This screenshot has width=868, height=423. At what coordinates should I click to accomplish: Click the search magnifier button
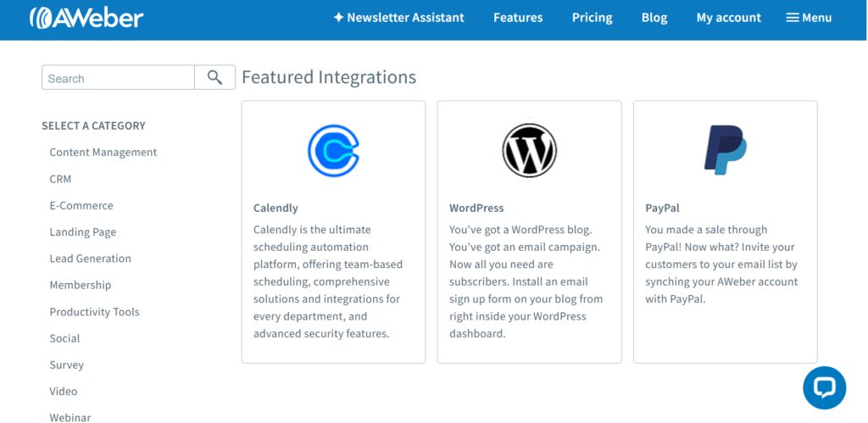tap(214, 77)
